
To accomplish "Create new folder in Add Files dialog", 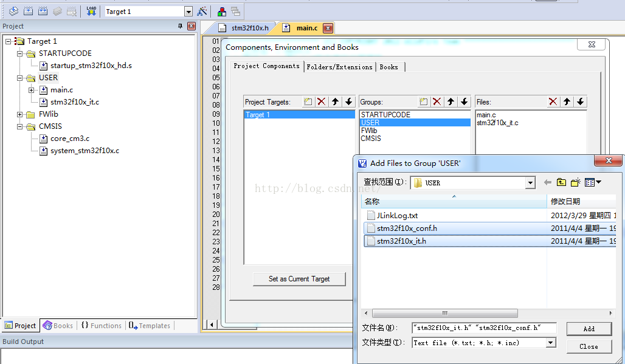I will [576, 182].
